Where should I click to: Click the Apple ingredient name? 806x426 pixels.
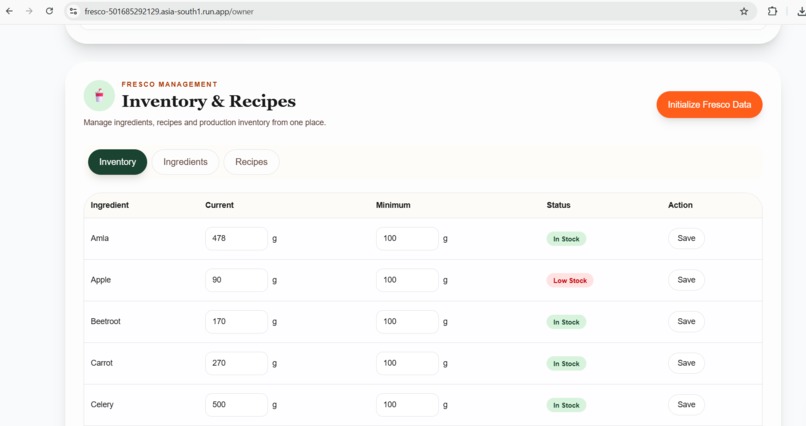pos(101,280)
